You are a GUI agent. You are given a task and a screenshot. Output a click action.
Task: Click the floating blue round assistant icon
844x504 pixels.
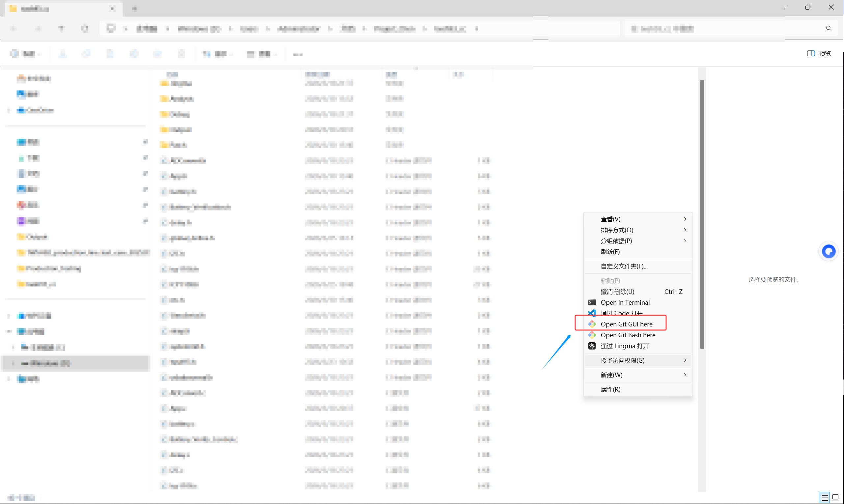pyautogui.click(x=829, y=251)
